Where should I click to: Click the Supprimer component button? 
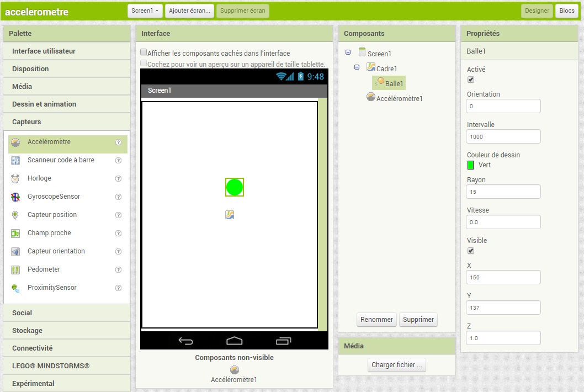tap(418, 320)
